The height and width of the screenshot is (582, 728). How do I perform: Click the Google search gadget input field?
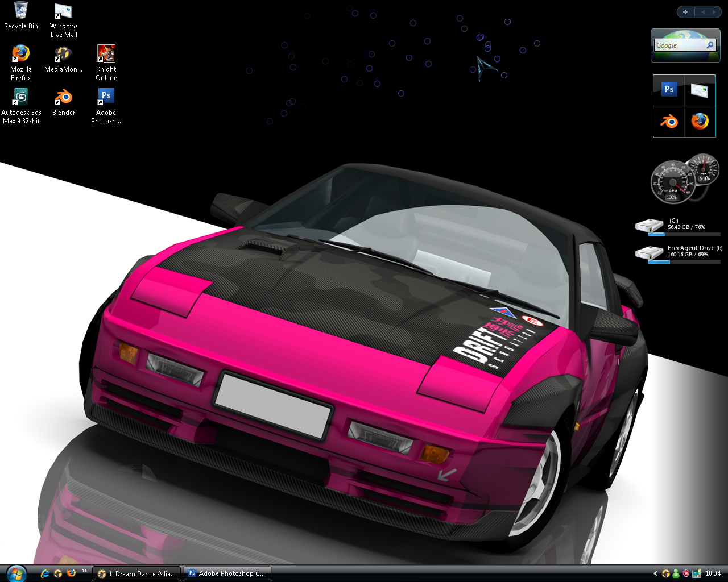coord(680,45)
